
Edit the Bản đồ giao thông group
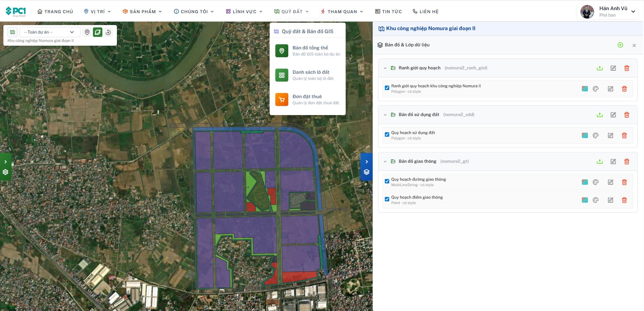point(613,161)
